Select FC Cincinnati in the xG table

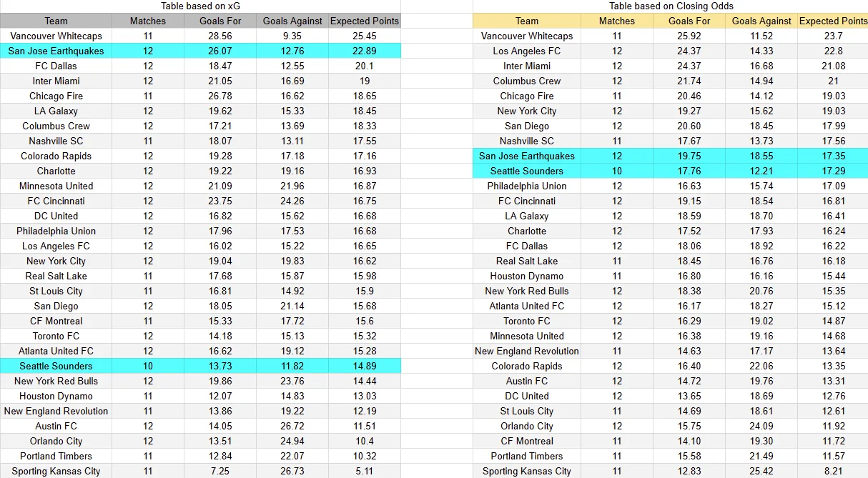click(56, 201)
